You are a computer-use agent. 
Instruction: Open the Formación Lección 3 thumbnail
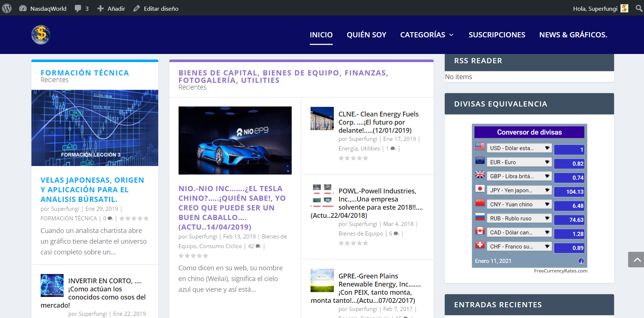(95, 128)
